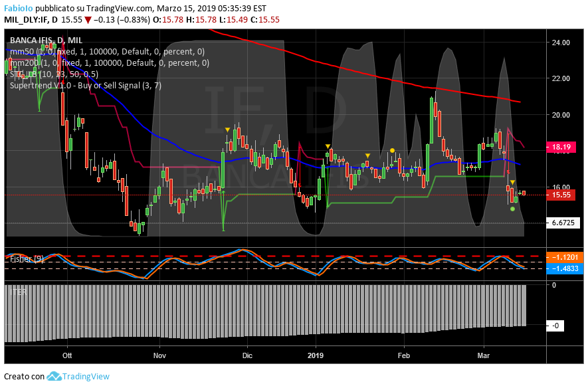The width and height of the screenshot is (588, 388).
Task: Click the 'Mar' month label on time axis
Action: pos(484,355)
